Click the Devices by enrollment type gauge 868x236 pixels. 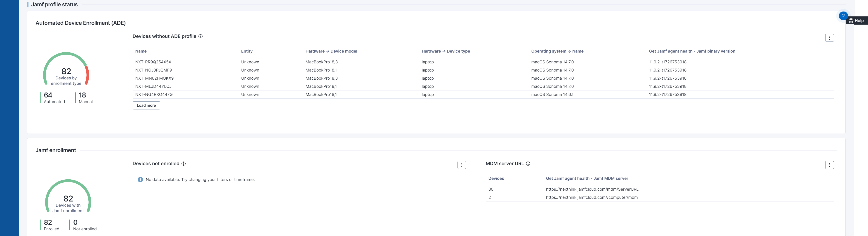(66, 69)
